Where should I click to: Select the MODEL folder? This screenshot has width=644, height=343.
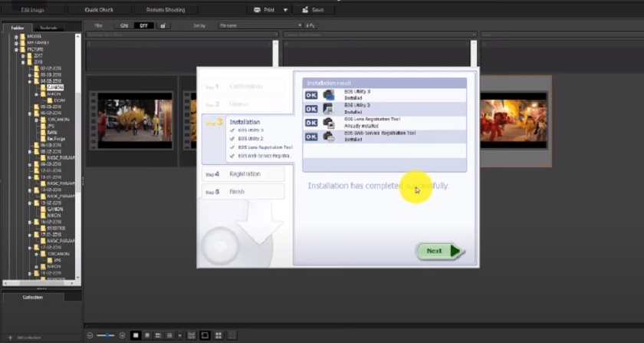pos(34,36)
